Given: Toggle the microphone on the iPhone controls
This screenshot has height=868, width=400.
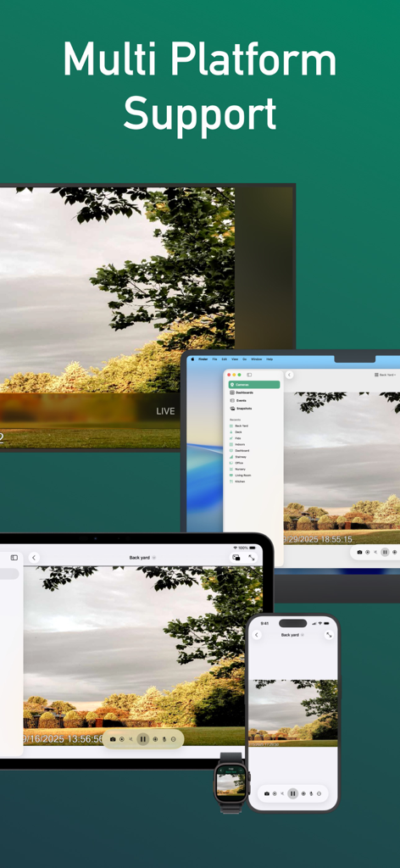Looking at the screenshot, I should 311,793.
